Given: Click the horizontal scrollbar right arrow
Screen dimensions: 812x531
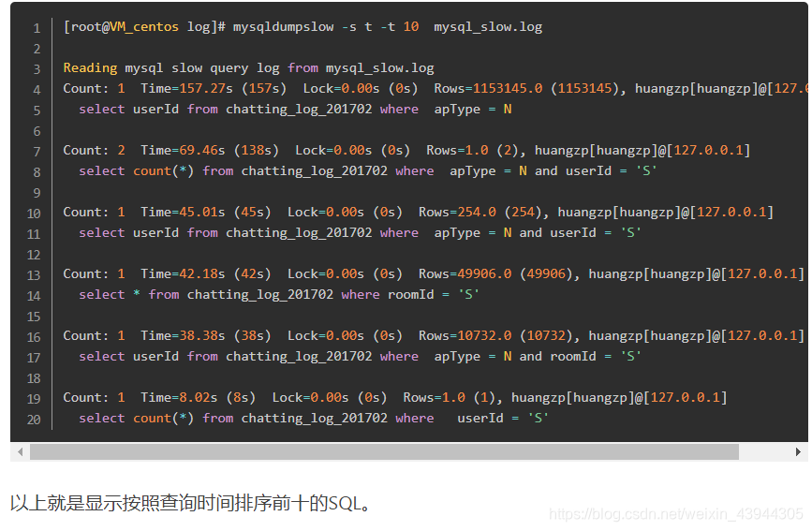Looking at the screenshot, I should [798, 451].
